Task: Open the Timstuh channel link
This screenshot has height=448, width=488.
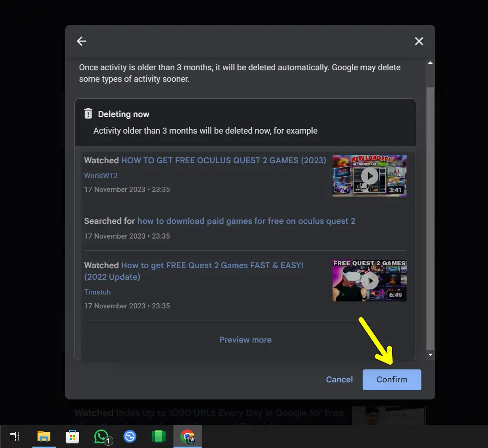Action: click(x=97, y=292)
